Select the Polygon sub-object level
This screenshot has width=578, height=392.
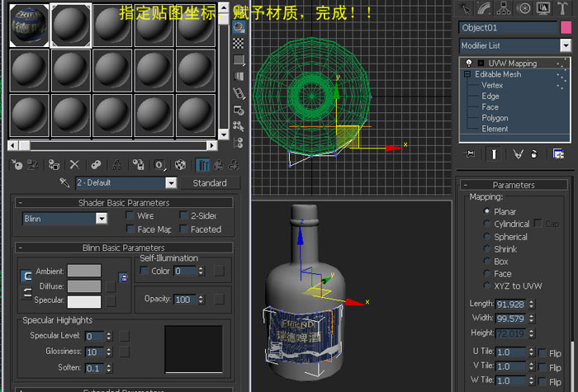point(495,118)
